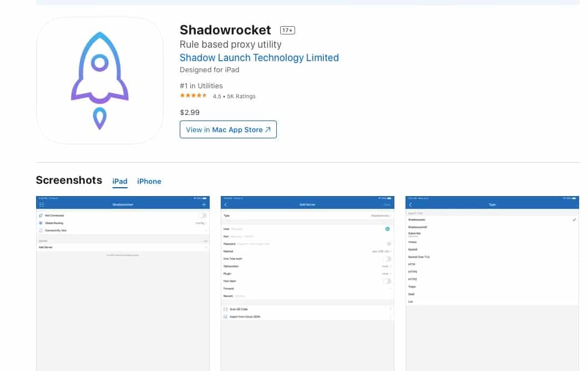Viewport: 588px width, 371px height.
Task: Click the plus icon in first screenshot
Action: tap(204, 205)
